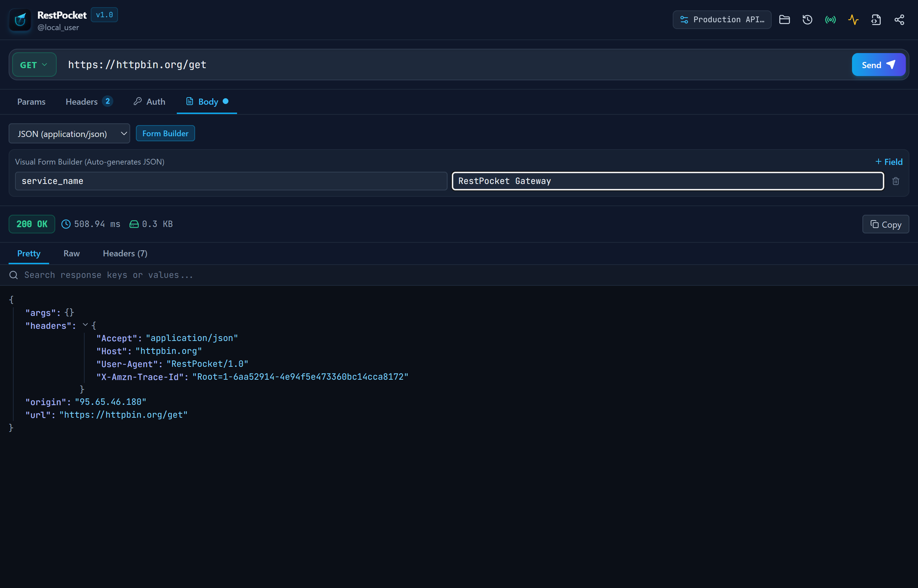Select the Body tab
Screen dimensions: 918x588
(207, 101)
